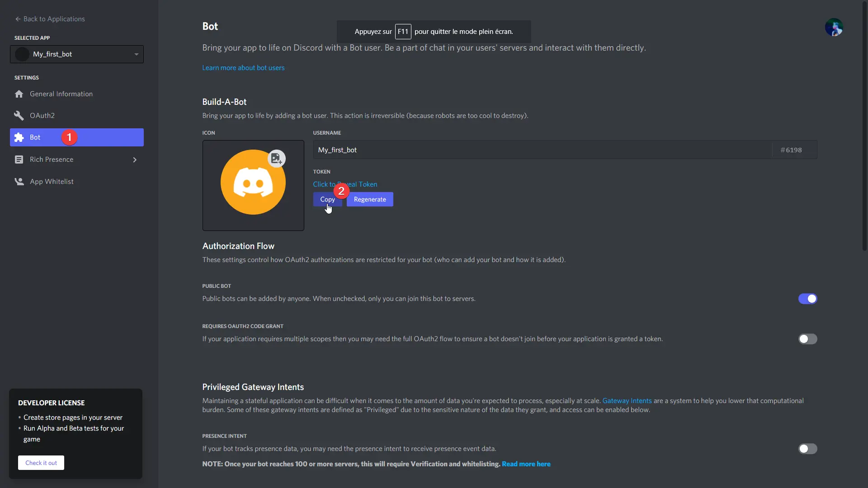This screenshot has height=488, width=868.
Task: Turn on the Presence Intent toggle
Action: tap(807, 449)
